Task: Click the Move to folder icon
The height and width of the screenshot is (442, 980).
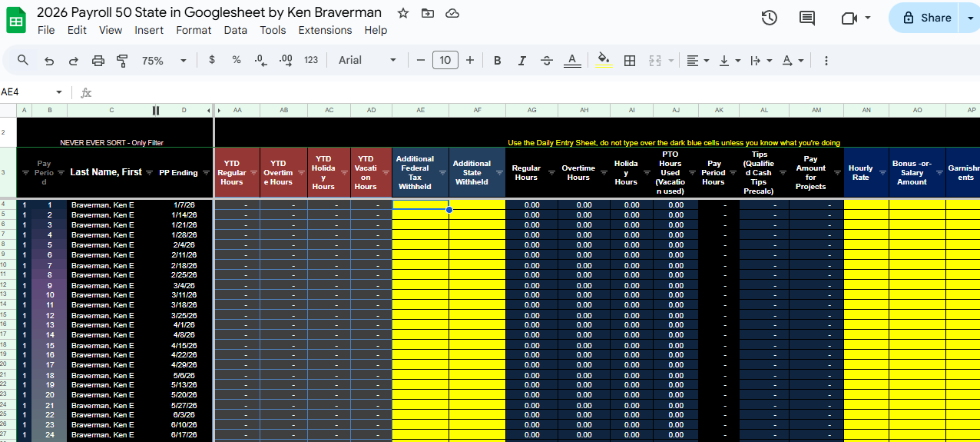Action: pos(428,13)
